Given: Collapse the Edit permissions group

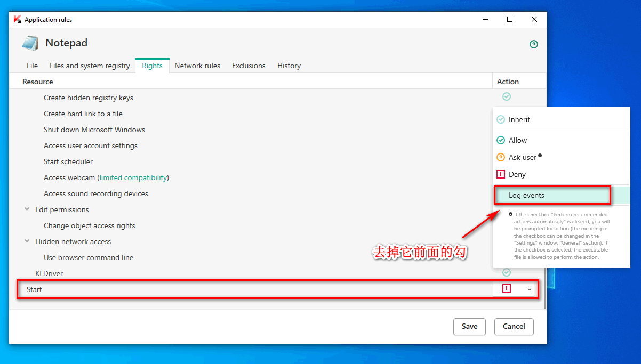Looking at the screenshot, I should pyautogui.click(x=27, y=209).
